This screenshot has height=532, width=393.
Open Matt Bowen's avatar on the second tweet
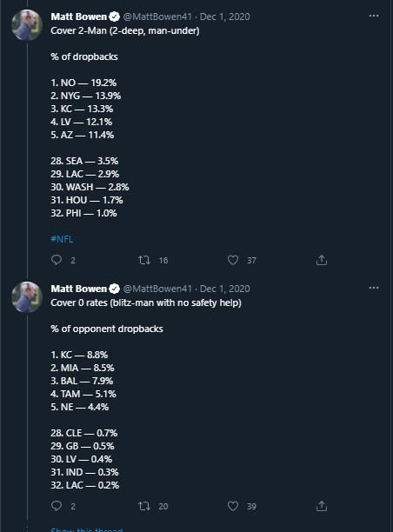27,297
